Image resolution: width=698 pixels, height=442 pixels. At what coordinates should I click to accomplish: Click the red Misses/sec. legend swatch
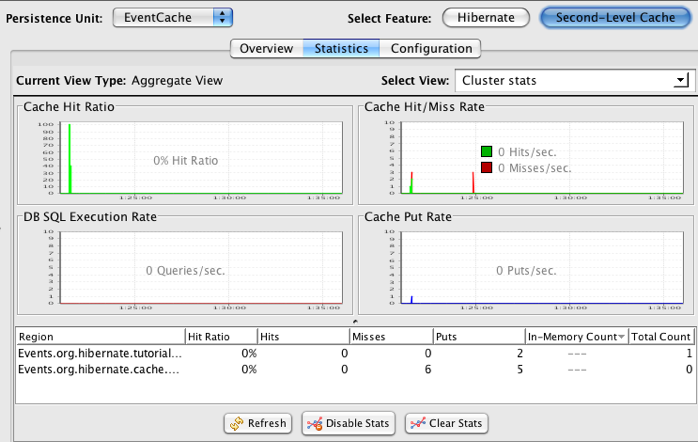(487, 168)
